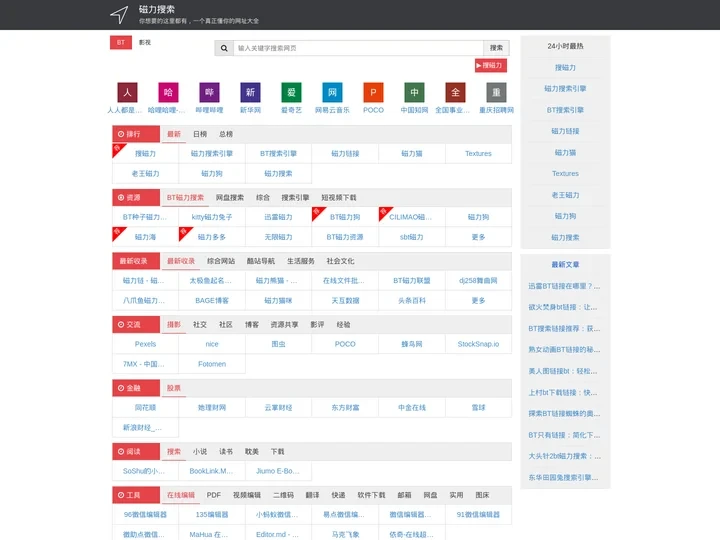Open the 老王磁力 link in ranking grid
The height and width of the screenshot is (540, 720).
[x=146, y=174]
